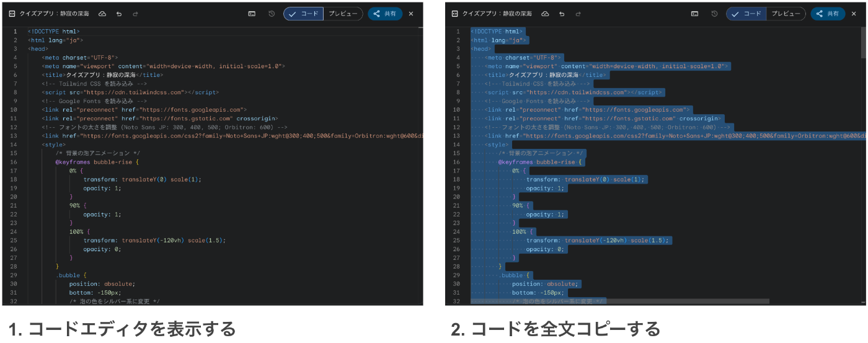Click position: absolute; line in left editor
The height and width of the screenshot is (343, 868).
(x=102, y=283)
